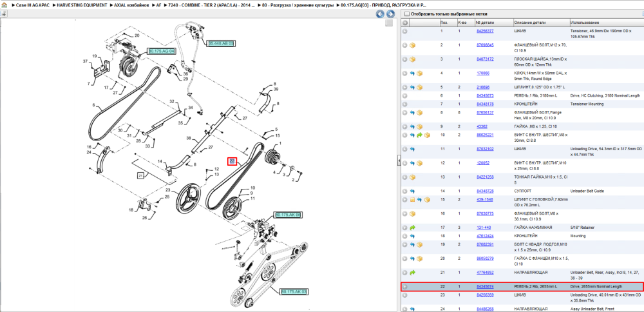Open part number link 84345673
This screenshot has height=312, width=644.
click(x=485, y=95)
